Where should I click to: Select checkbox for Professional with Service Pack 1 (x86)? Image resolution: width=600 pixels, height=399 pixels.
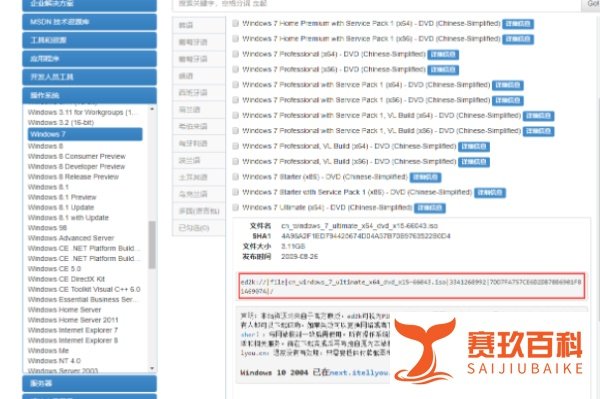tap(235, 100)
